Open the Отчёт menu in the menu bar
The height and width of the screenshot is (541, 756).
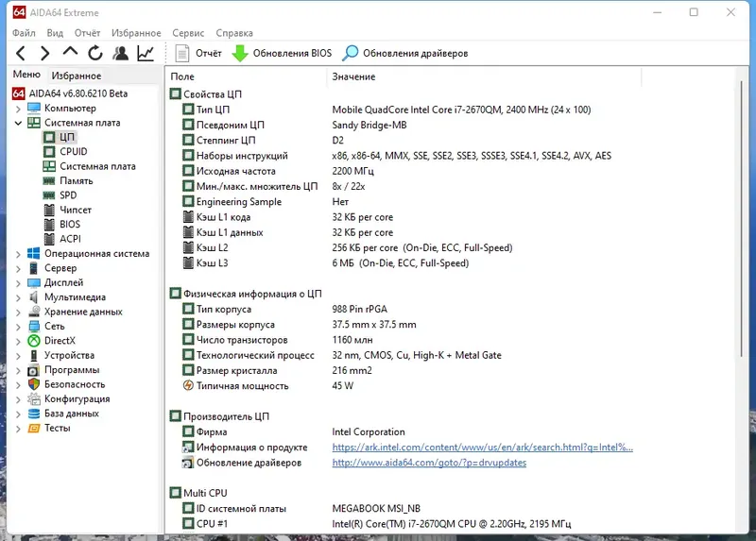click(x=87, y=33)
